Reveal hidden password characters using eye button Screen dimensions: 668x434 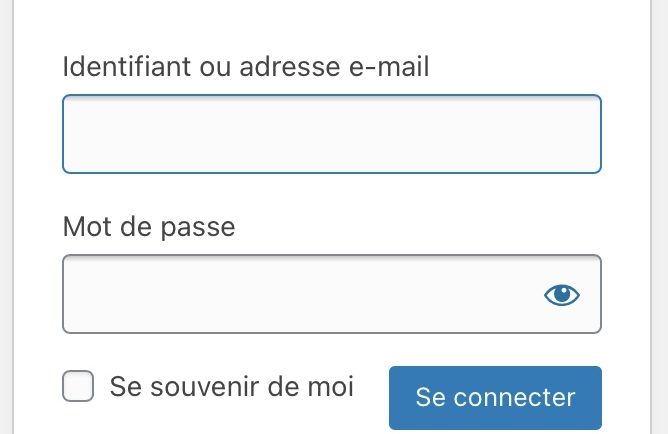(561, 295)
